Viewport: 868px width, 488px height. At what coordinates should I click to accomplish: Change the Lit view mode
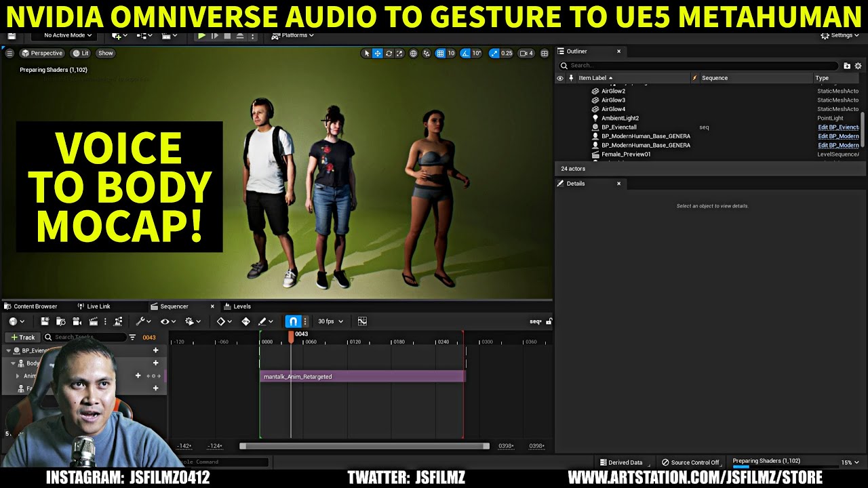(x=81, y=53)
